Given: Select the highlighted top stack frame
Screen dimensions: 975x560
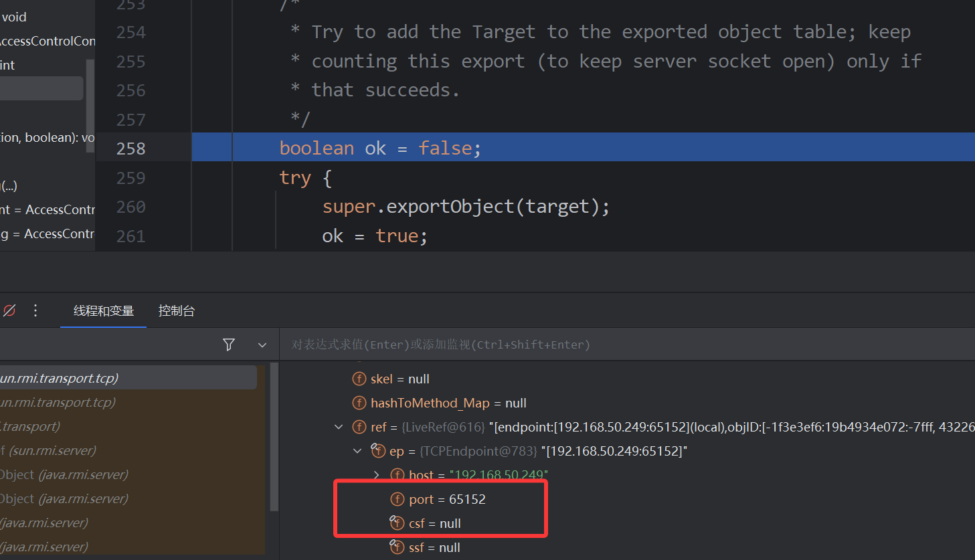Looking at the screenshot, I should (x=127, y=378).
